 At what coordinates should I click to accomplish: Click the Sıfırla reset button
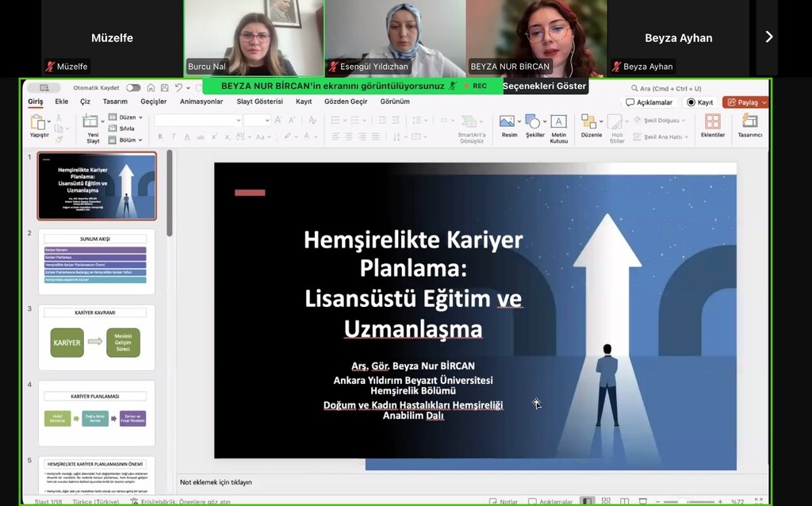coord(121,128)
